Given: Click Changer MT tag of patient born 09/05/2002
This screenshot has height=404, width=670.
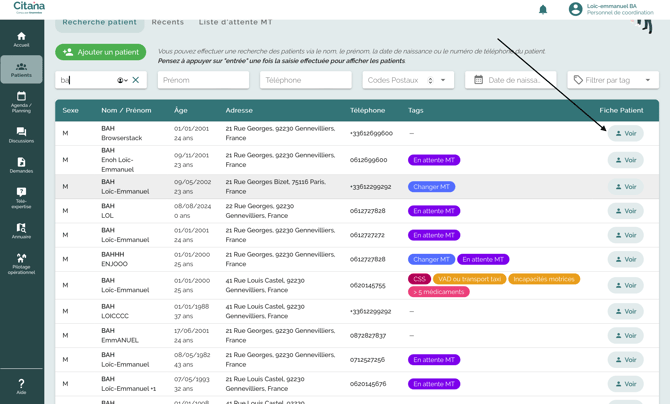Looking at the screenshot, I should coord(431,187).
